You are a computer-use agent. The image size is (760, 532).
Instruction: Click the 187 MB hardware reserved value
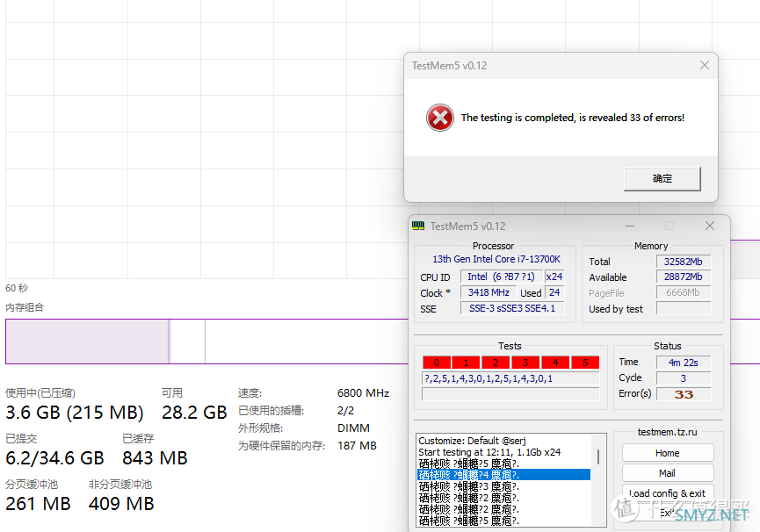pyautogui.click(x=357, y=445)
